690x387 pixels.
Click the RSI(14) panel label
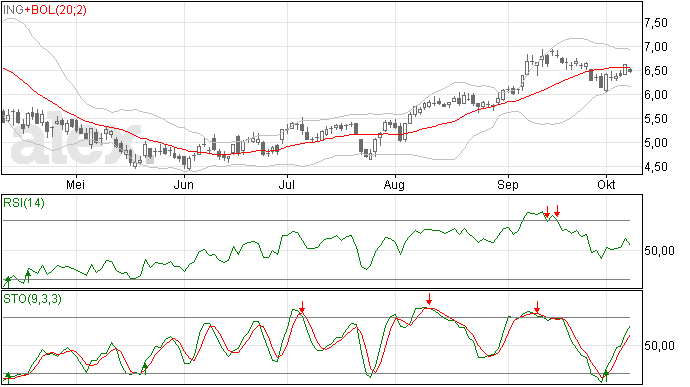[x=24, y=203]
